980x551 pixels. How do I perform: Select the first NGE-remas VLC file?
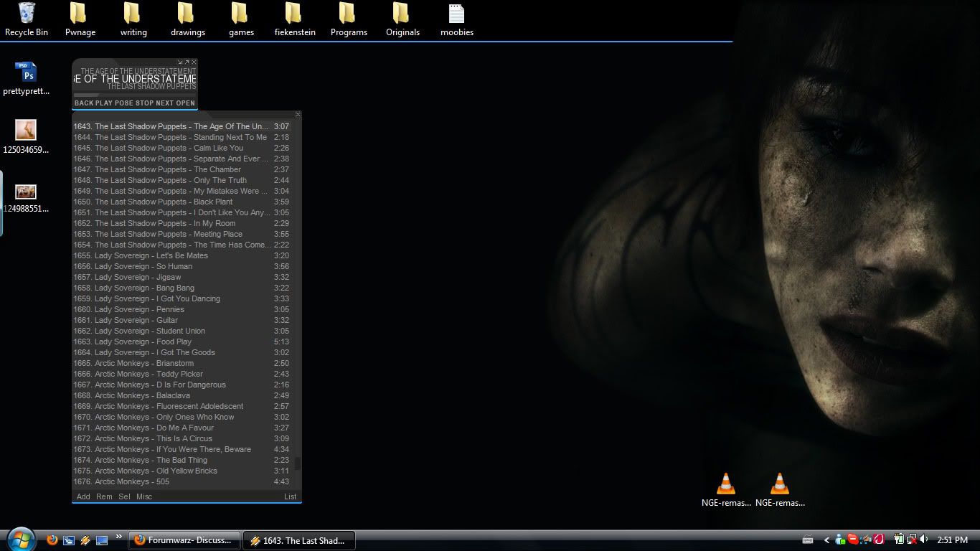[726, 490]
